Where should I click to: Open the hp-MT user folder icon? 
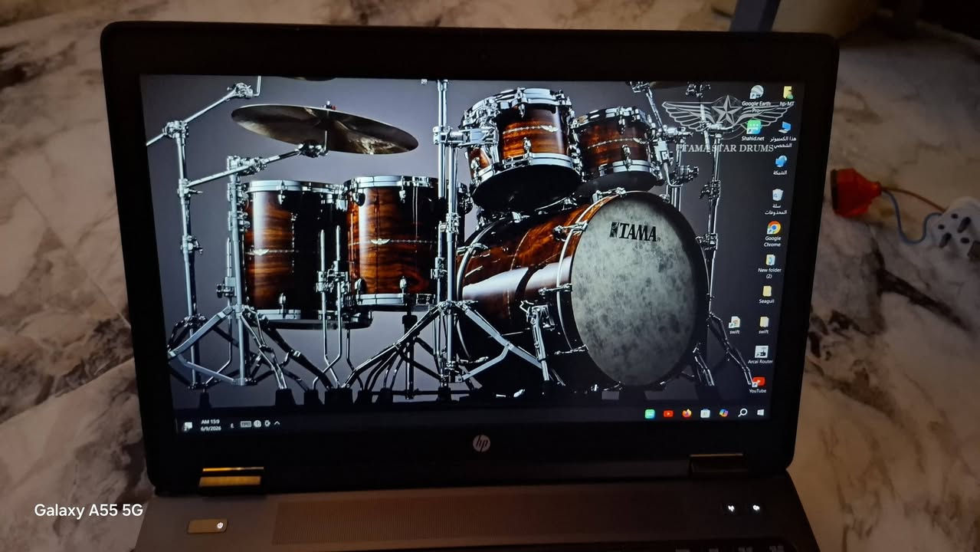coord(788,96)
